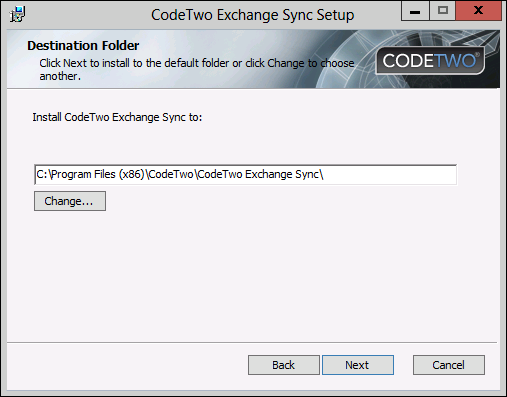
Task: Maximize the setup window
Action: pyautogui.click(x=442, y=11)
